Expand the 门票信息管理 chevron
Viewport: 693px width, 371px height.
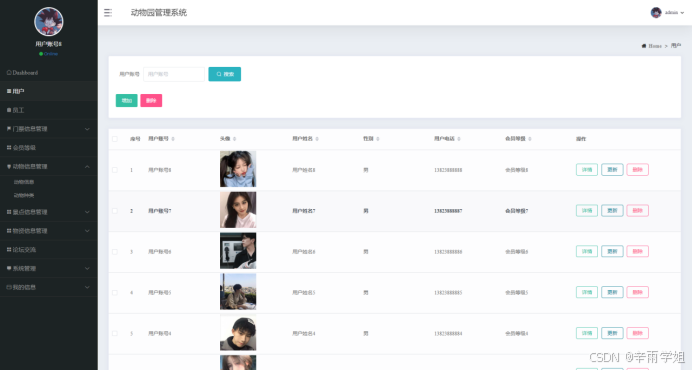(87, 129)
